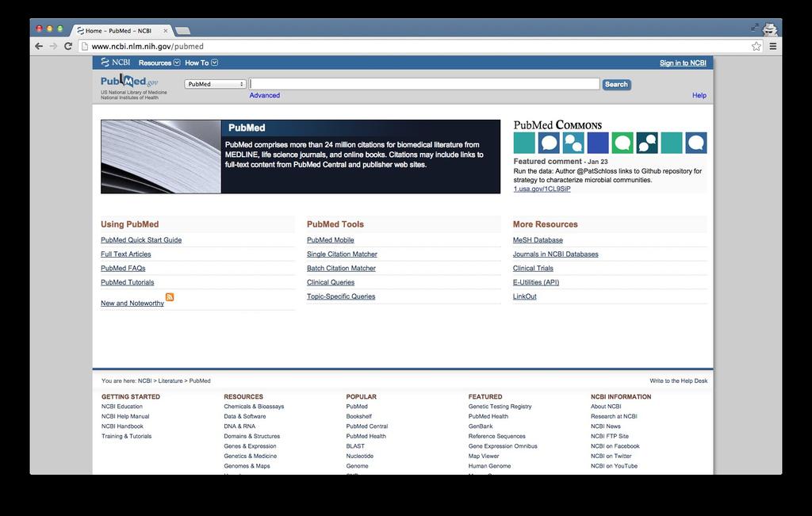Image resolution: width=812 pixels, height=516 pixels.
Task: Open NCBI Help Manual footer link
Action: pos(125,417)
